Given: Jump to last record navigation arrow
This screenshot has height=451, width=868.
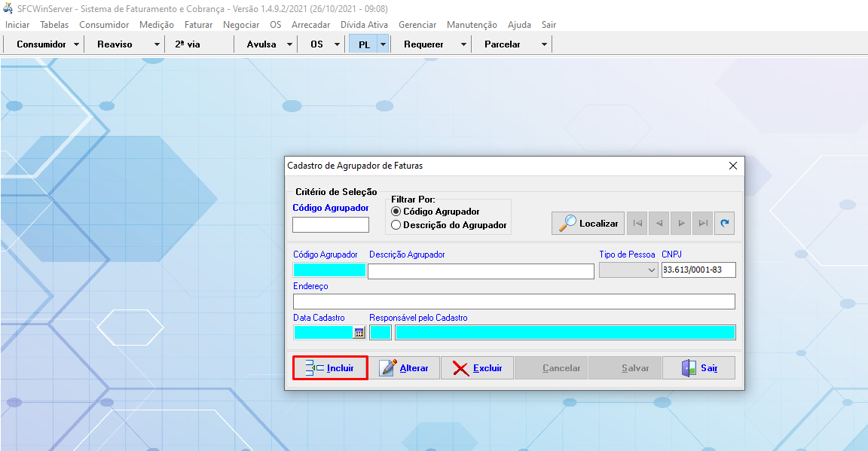Looking at the screenshot, I should click(703, 223).
